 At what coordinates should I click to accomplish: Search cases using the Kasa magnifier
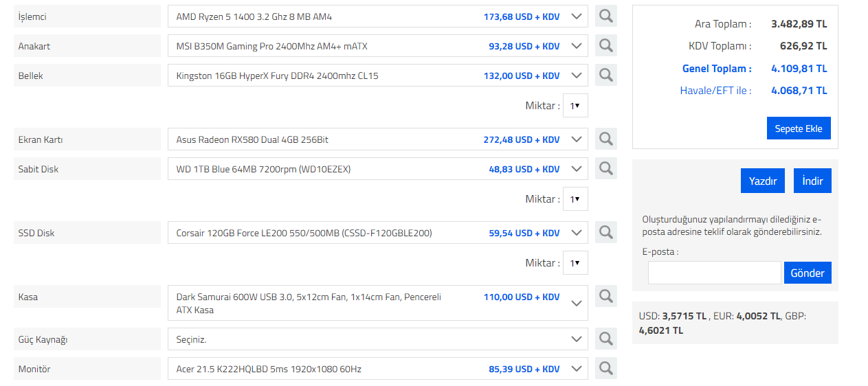605,296
